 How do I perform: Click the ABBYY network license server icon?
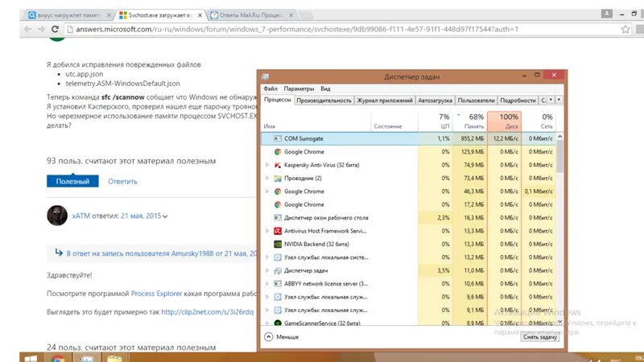tap(278, 284)
